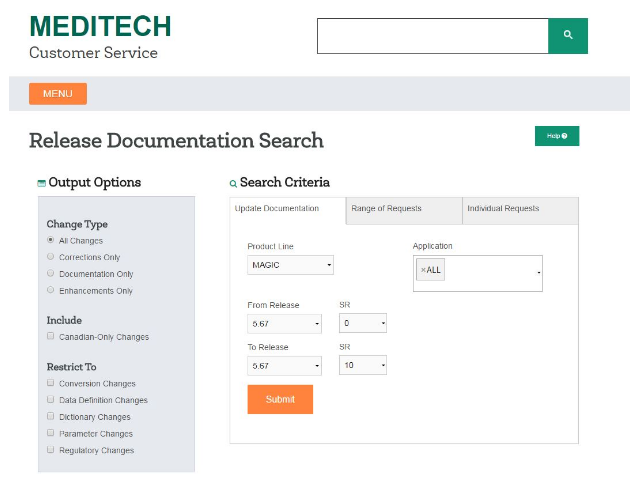Click the Search Criteria magnifier icon
630x485 pixels.
[233, 184]
